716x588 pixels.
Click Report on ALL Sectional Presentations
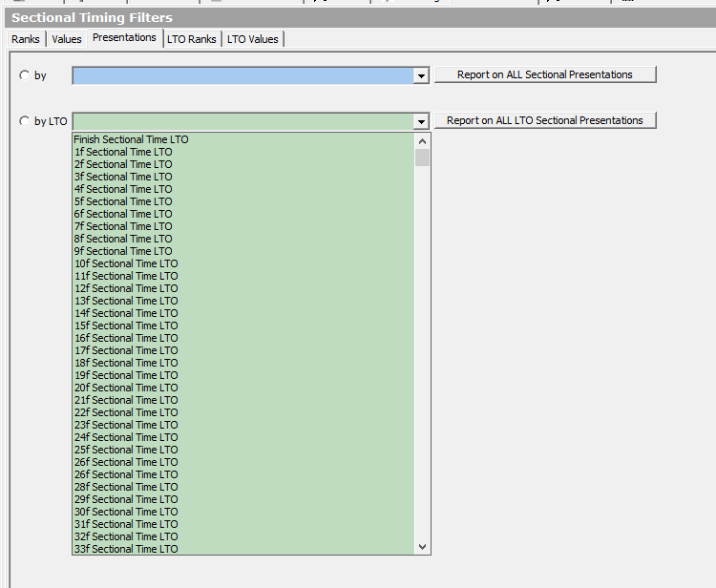pyautogui.click(x=545, y=74)
